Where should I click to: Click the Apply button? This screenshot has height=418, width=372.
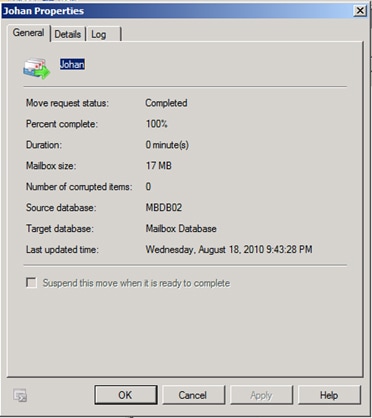pyautogui.click(x=261, y=395)
